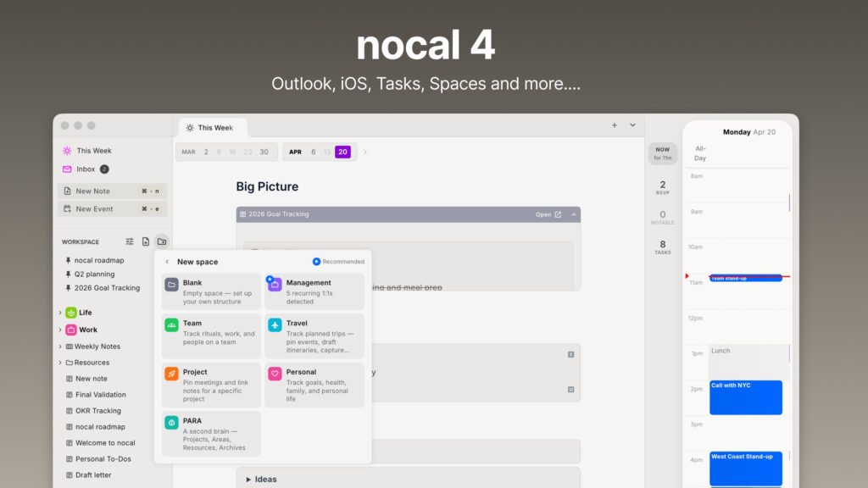868x488 pixels.
Task: Show the 2 RSVP items
Action: 663,187
